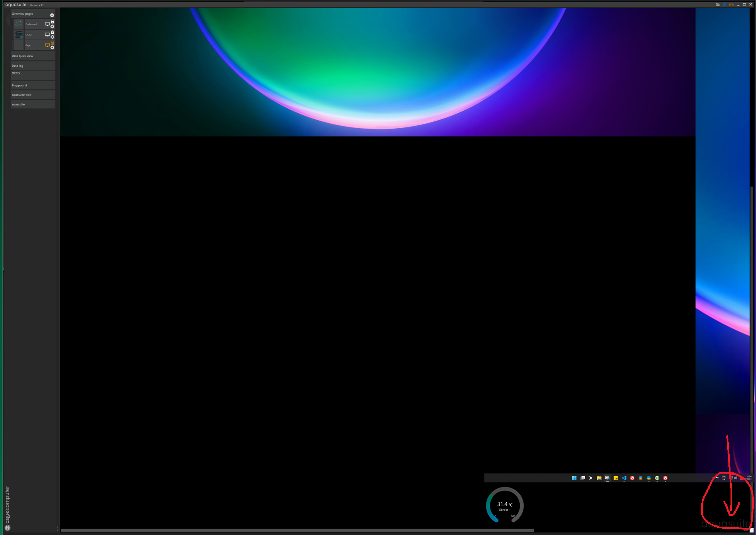Click the blue layers icon in title bar
The height and width of the screenshot is (535, 756).
(x=724, y=5)
